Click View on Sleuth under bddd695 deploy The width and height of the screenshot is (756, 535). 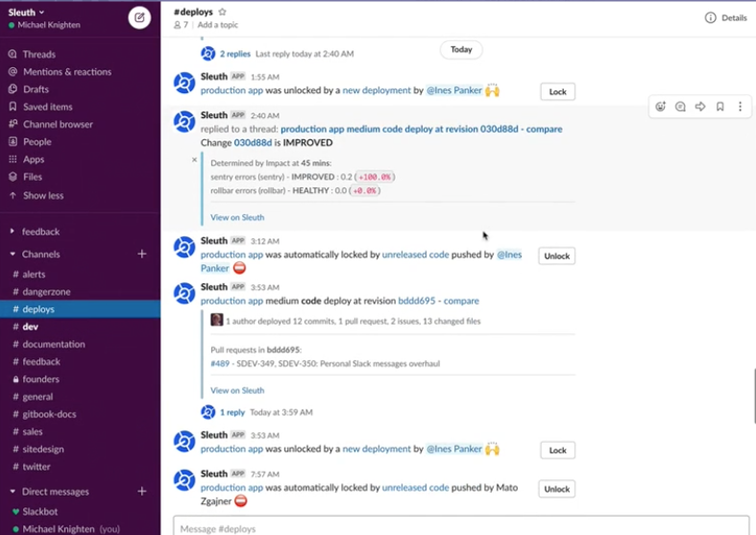[237, 390]
